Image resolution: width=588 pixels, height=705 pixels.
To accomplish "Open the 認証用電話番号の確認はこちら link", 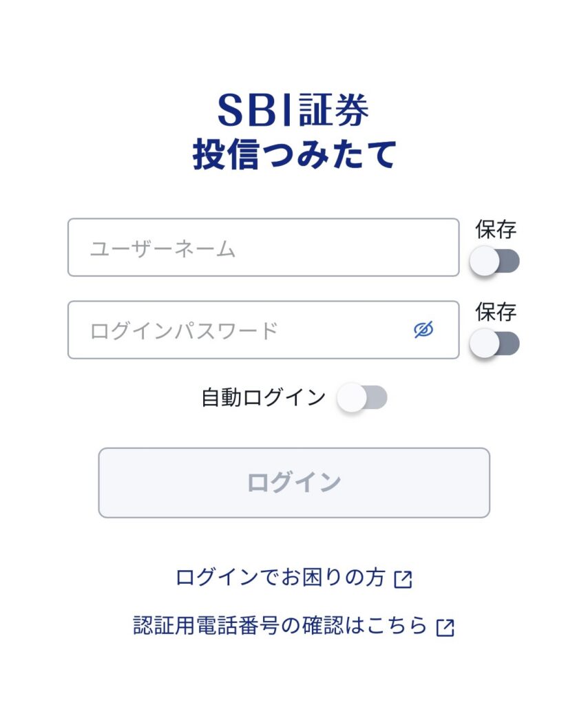I will point(280,626).
